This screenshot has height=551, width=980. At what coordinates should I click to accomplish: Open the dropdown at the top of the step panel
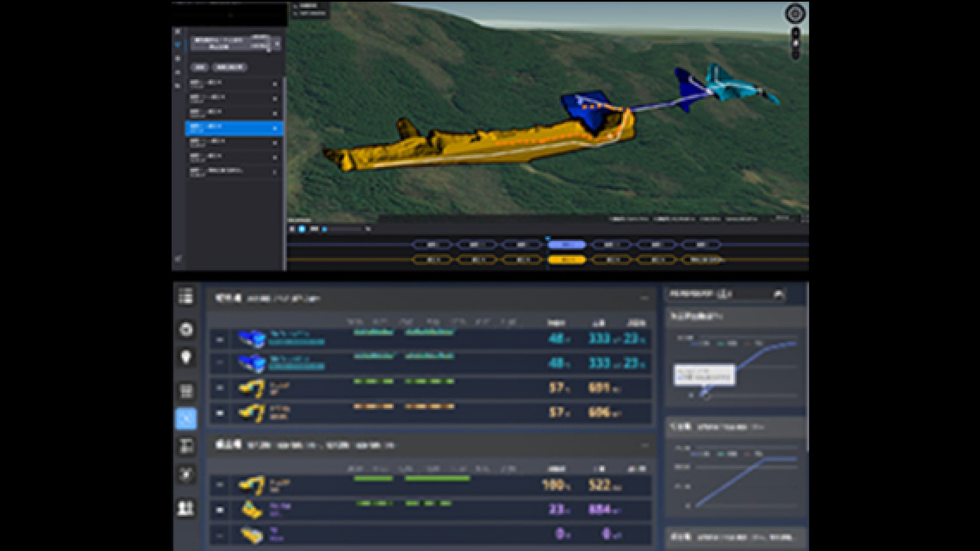(277, 44)
